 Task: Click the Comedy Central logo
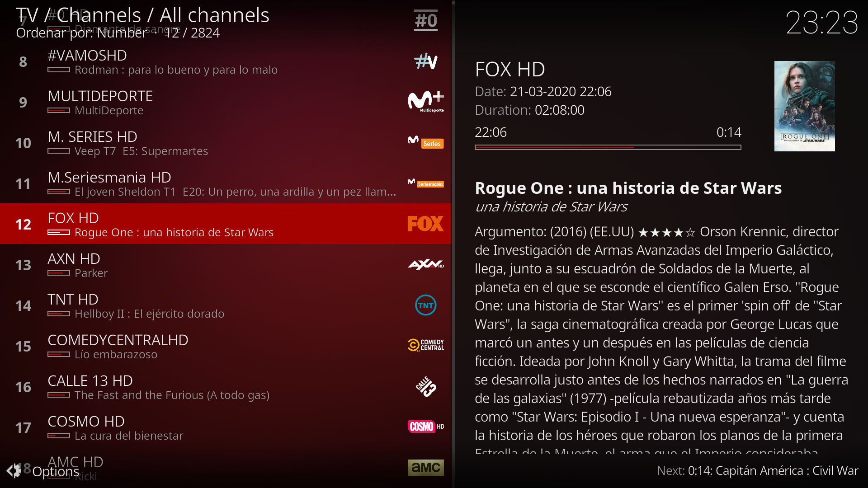click(425, 345)
